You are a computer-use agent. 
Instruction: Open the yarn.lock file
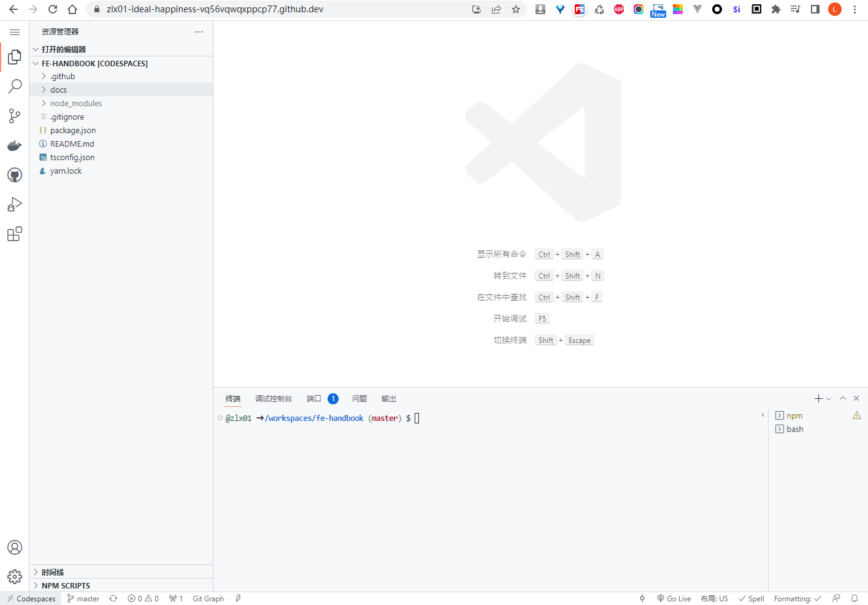tap(121, 171)
